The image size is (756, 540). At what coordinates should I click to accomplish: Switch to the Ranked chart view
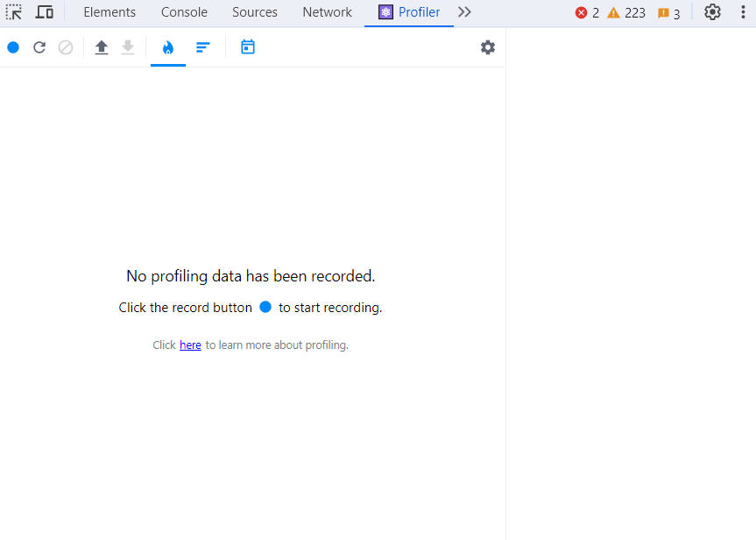203,47
